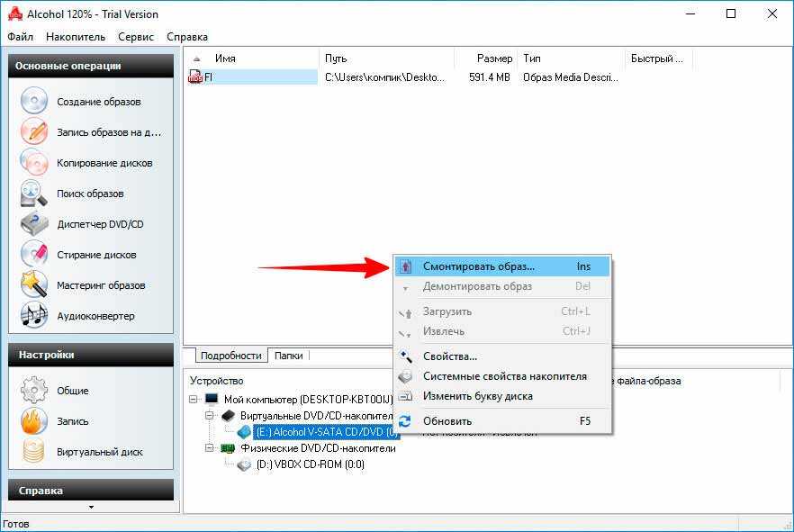Sort by the Путь column header

click(x=387, y=59)
